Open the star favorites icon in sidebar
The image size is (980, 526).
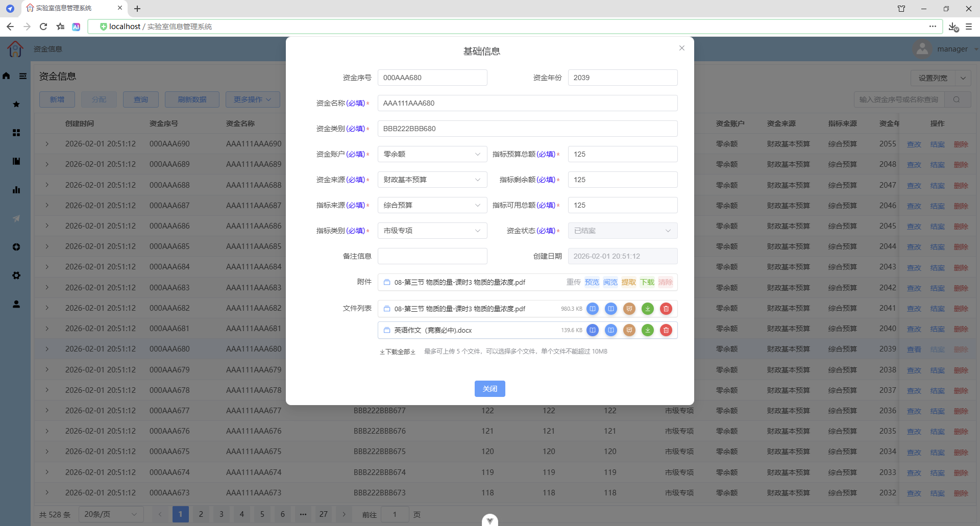16,104
